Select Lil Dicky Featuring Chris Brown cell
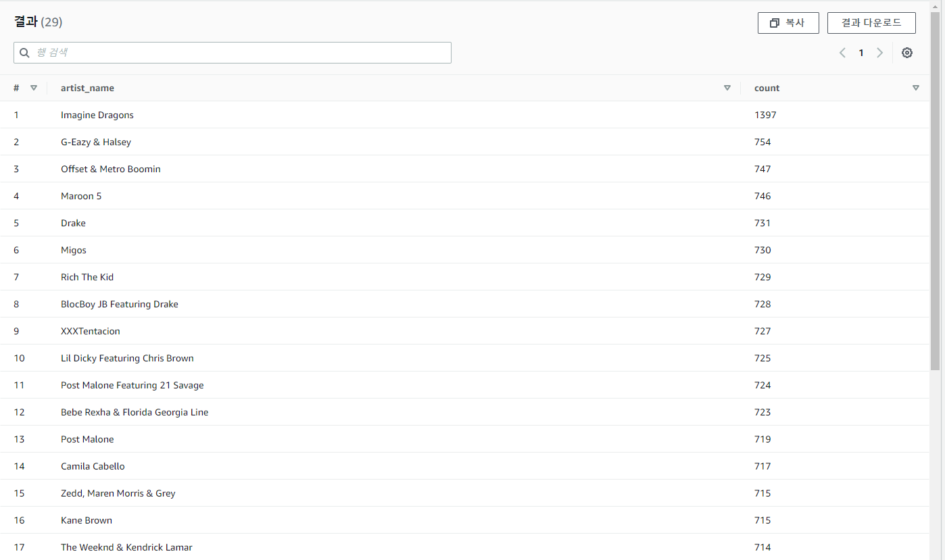The image size is (945, 560). click(x=127, y=358)
